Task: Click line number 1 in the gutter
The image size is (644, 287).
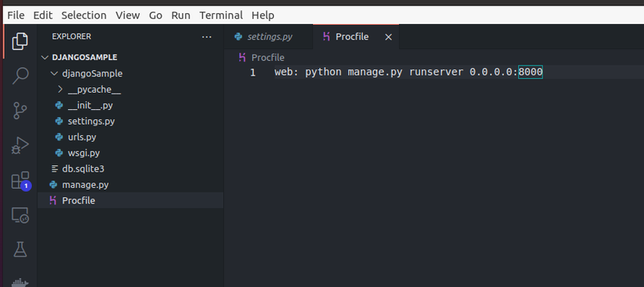Action: tap(253, 73)
